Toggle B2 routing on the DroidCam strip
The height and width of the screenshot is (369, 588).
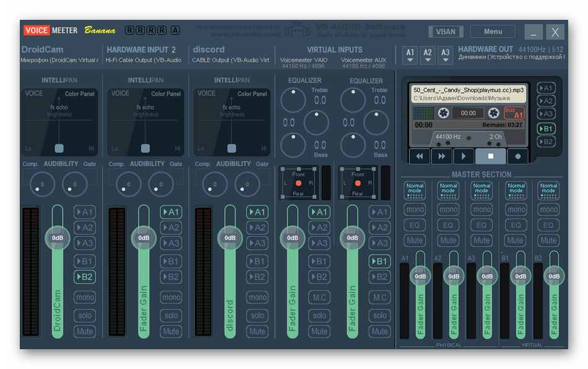85,277
